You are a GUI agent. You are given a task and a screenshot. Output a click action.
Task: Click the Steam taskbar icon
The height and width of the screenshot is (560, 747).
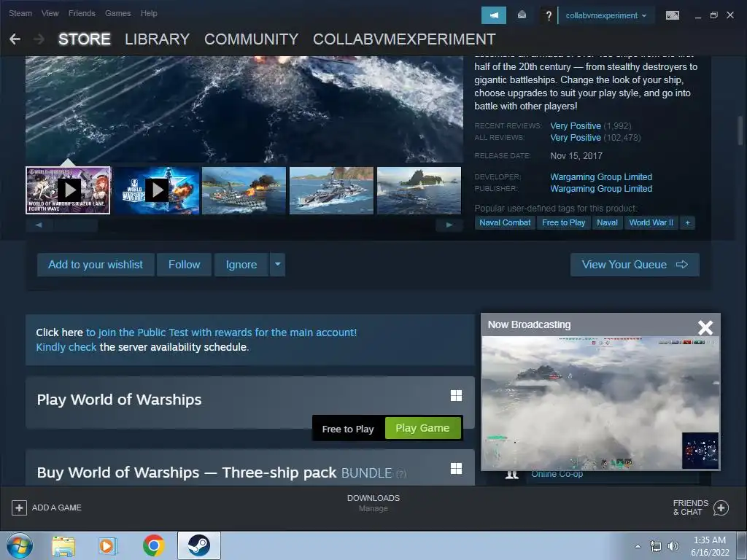point(199,545)
